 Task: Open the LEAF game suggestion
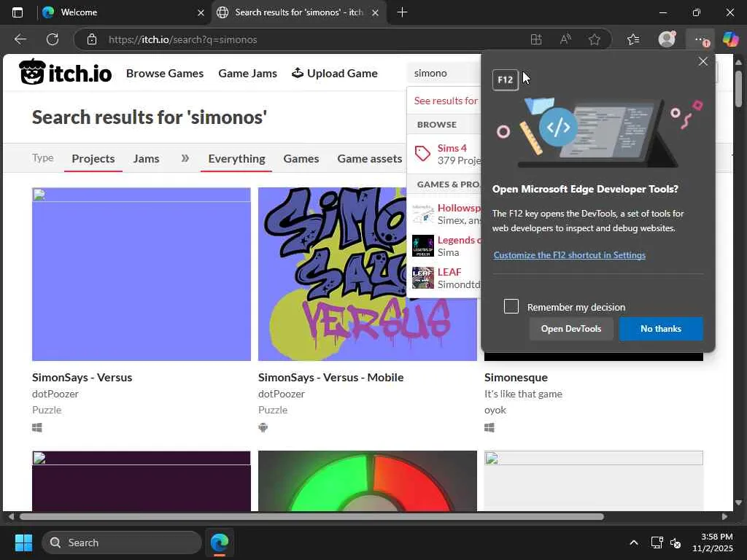tap(449, 272)
